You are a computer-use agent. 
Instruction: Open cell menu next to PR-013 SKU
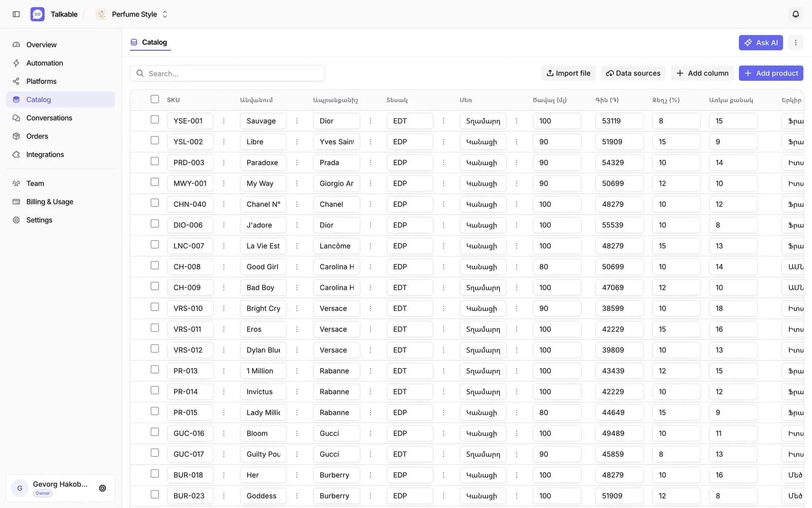tap(224, 371)
